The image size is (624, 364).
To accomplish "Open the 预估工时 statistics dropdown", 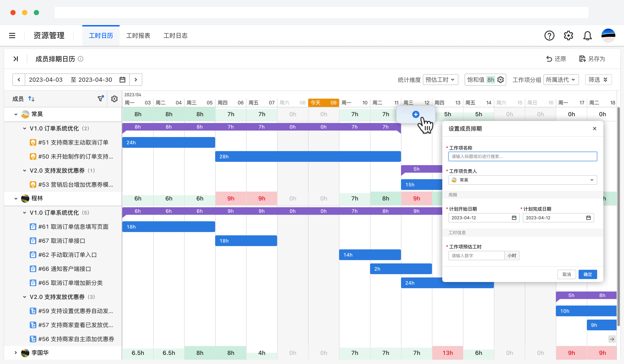I will click(440, 80).
